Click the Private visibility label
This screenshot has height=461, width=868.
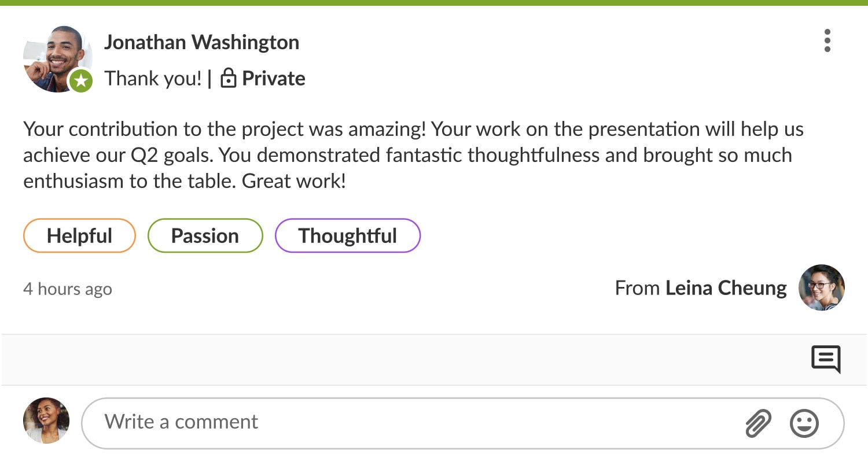click(x=273, y=79)
